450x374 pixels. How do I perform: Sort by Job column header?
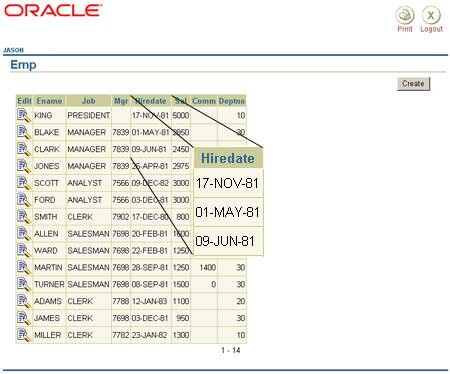pyautogui.click(x=88, y=101)
